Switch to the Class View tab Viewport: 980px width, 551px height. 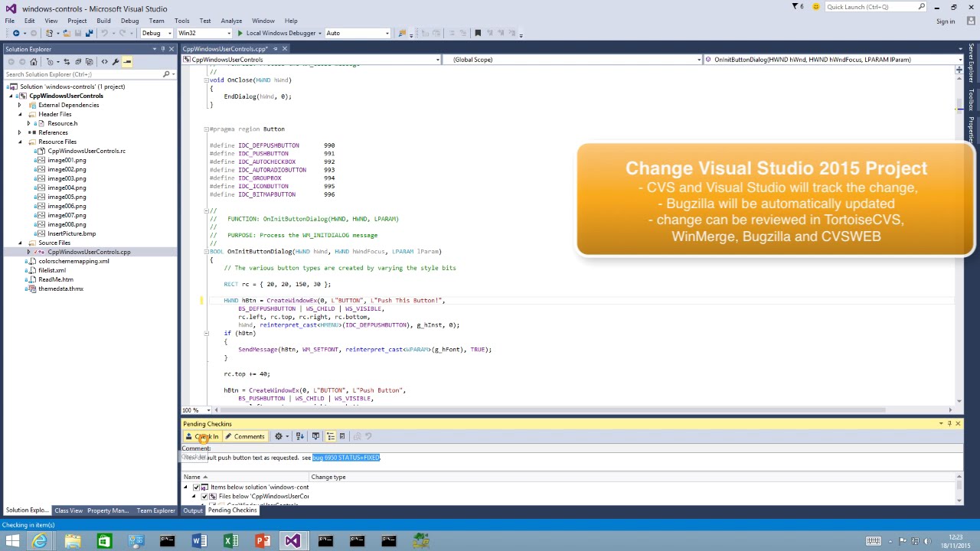[68, 510]
